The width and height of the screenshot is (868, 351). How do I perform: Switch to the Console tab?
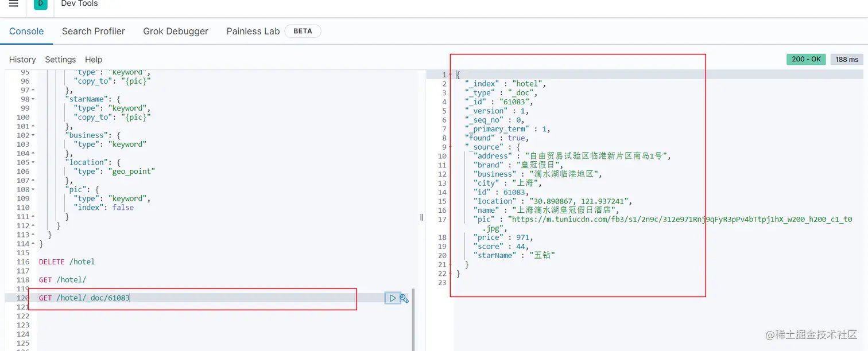(x=26, y=31)
